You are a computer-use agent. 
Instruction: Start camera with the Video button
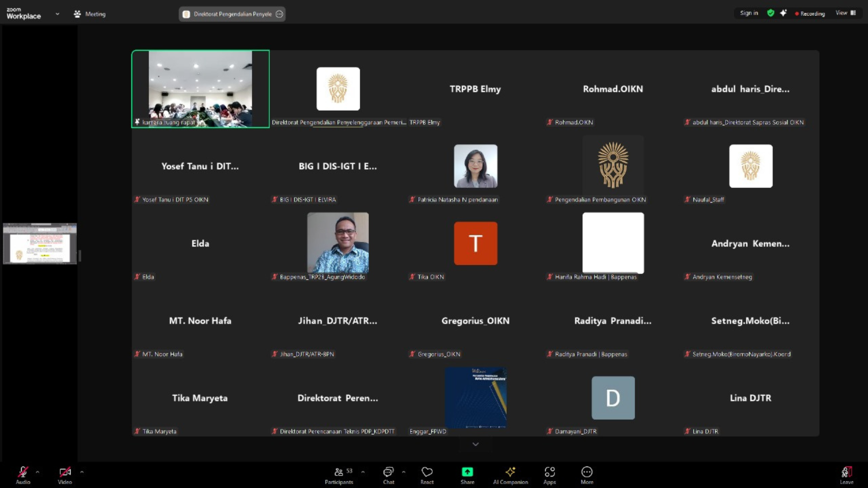[x=65, y=475]
